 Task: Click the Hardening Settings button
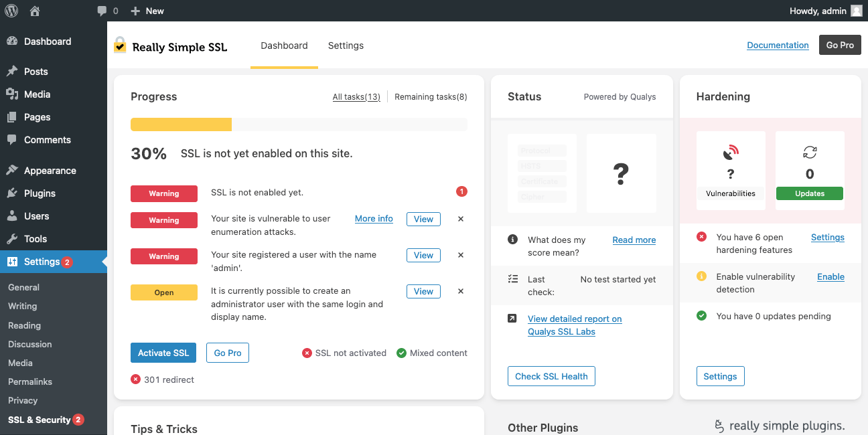click(x=720, y=376)
